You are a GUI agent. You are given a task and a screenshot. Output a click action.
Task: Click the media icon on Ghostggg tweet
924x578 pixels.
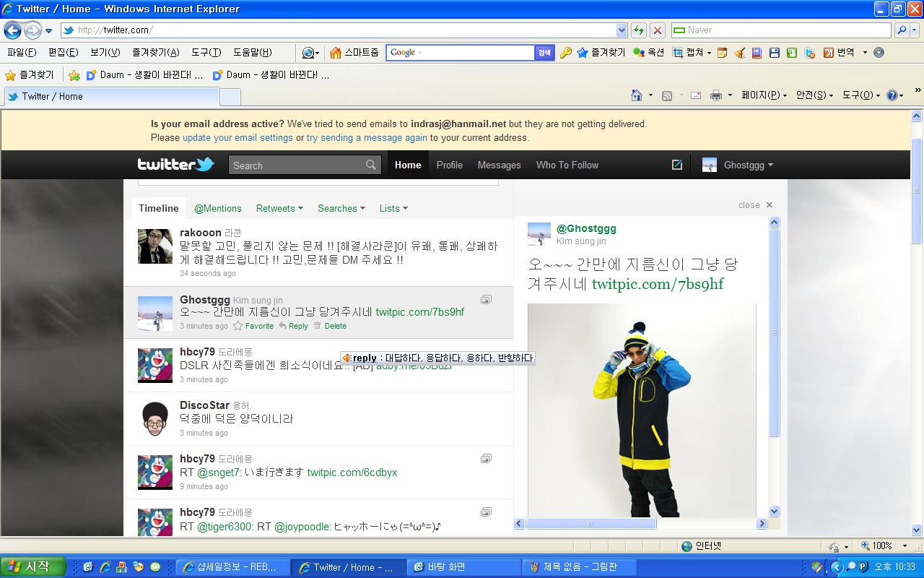(486, 299)
